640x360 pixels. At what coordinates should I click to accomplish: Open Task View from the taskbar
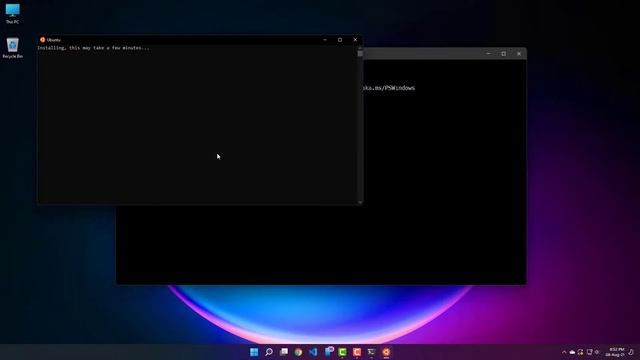click(x=284, y=352)
